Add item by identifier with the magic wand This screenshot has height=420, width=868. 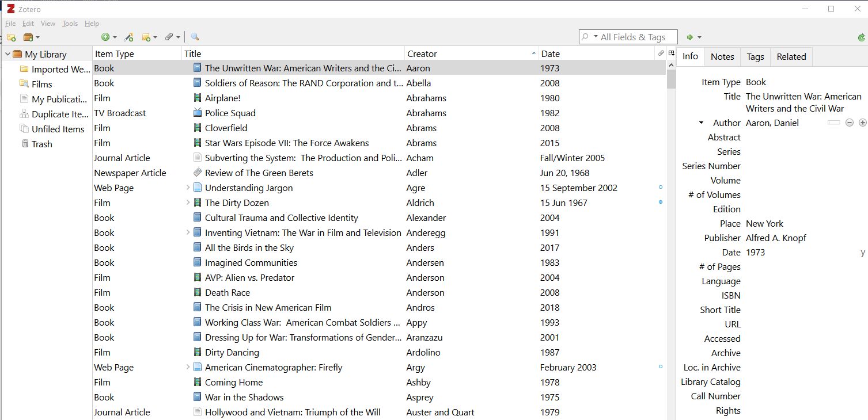tap(129, 37)
